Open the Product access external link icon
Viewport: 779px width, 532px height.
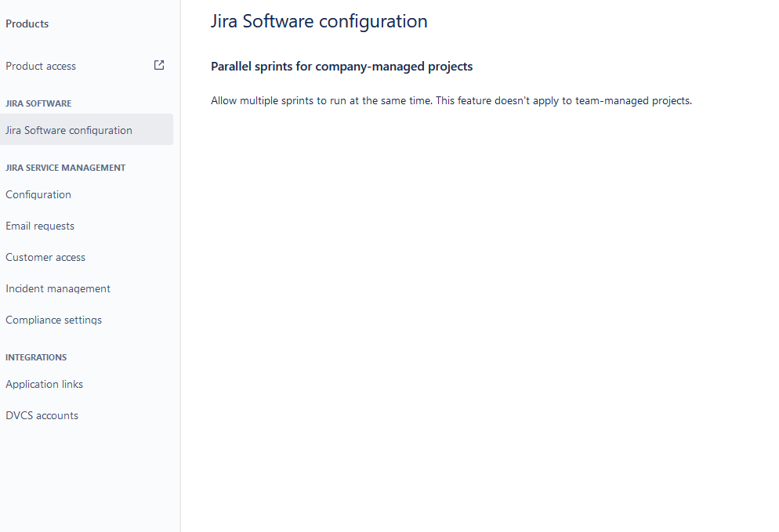(x=159, y=65)
